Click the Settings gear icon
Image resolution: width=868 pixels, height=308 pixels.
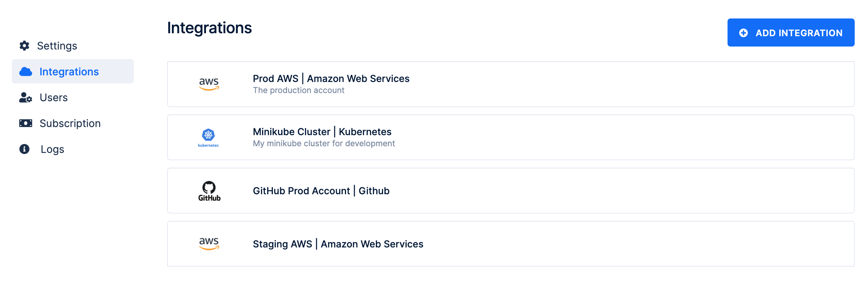click(24, 46)
